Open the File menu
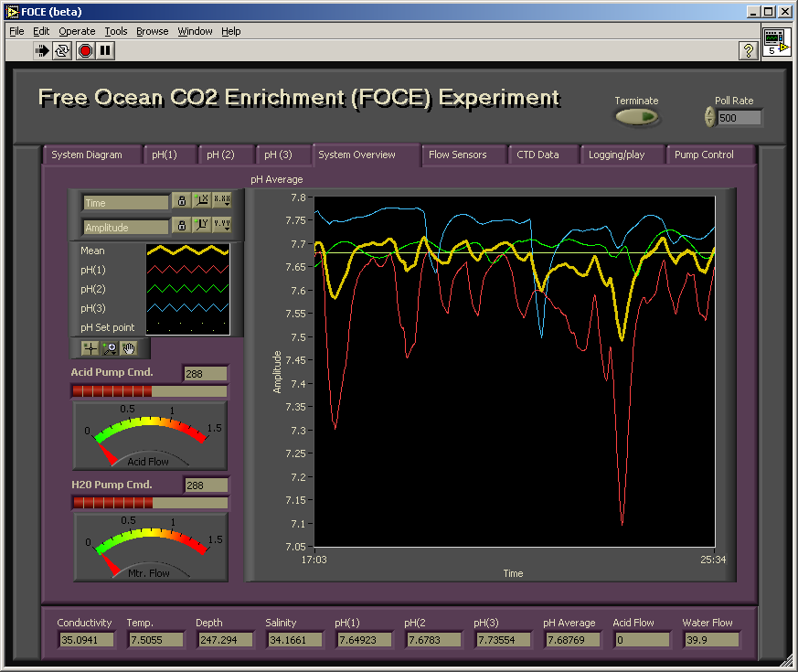Screen dimensions: 798x672 click(x=16, y=32)
